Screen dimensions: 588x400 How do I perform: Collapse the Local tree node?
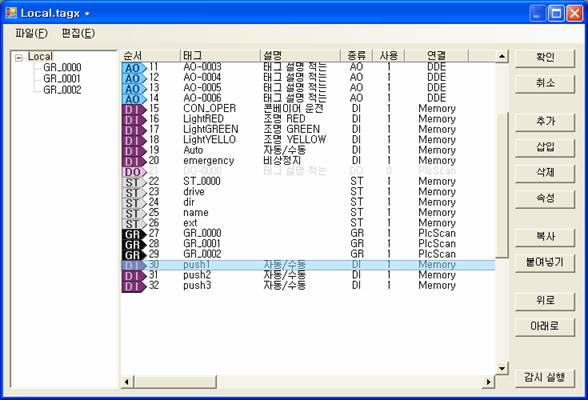coord(19,58)
